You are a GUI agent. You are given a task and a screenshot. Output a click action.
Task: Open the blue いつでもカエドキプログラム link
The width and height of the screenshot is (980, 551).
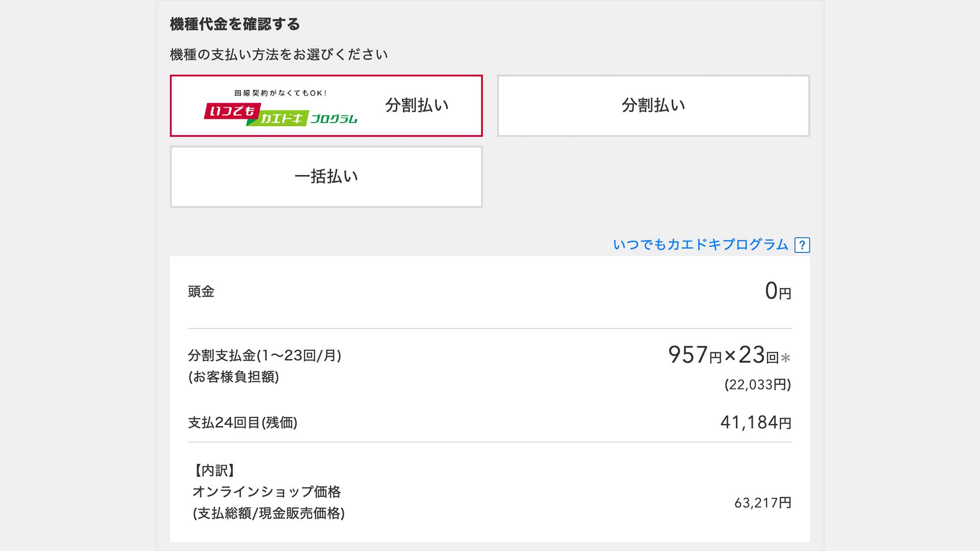[700, 245]
